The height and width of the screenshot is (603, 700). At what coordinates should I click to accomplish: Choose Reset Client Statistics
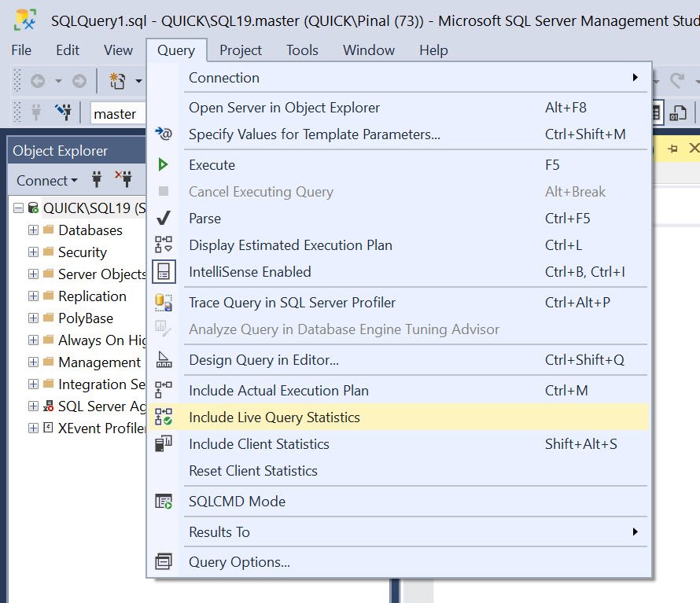point(399,471)
